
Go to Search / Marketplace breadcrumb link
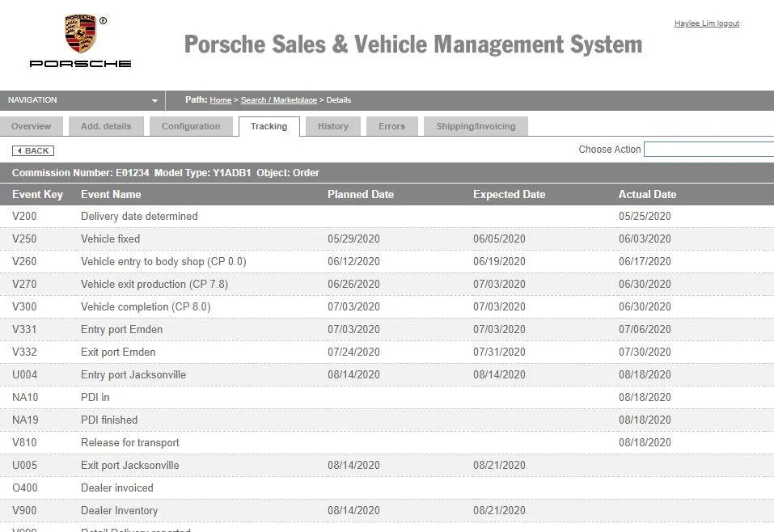(279, 100)
